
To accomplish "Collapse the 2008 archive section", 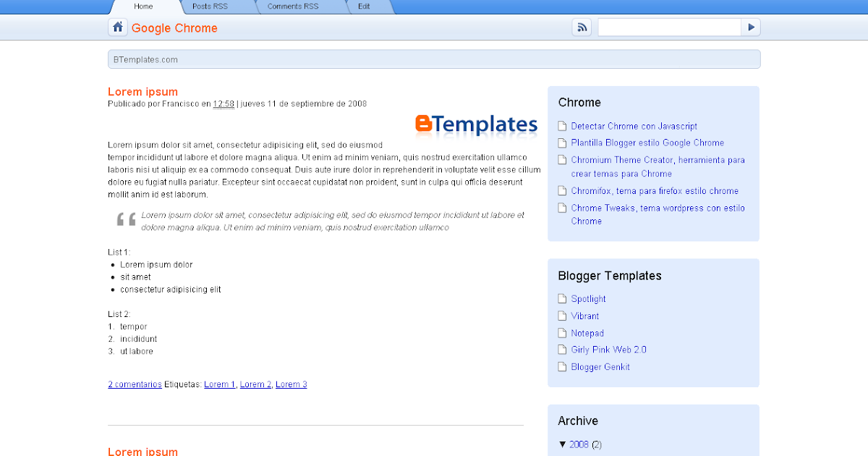I will (x=563, y=444).
